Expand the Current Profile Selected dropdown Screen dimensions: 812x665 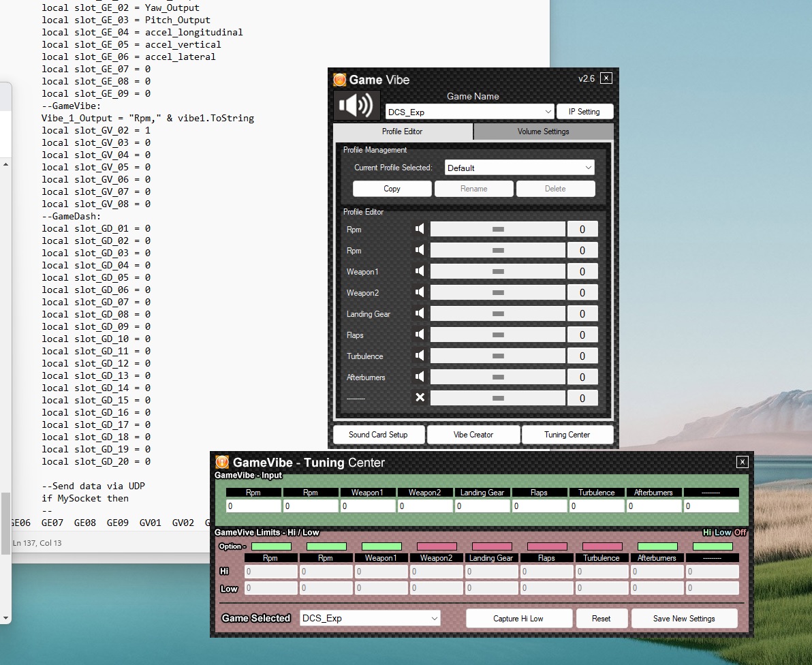click(x=519, y=168)
